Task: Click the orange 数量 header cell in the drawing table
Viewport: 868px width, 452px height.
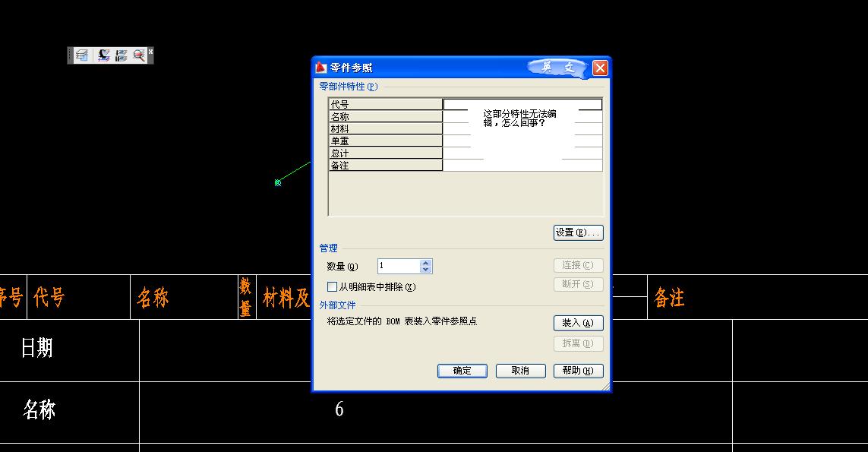Action: point(246,297)
